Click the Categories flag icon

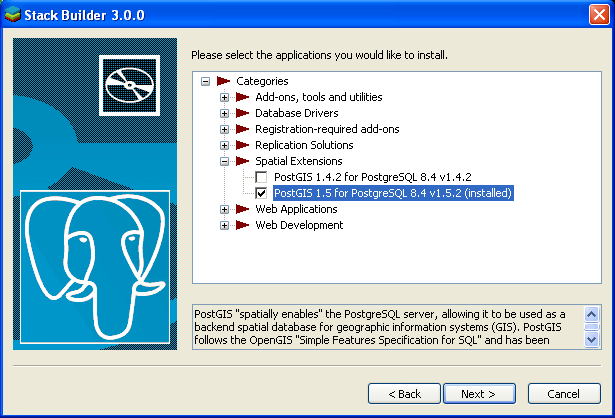pyautogui.click(x=224, y=81)
